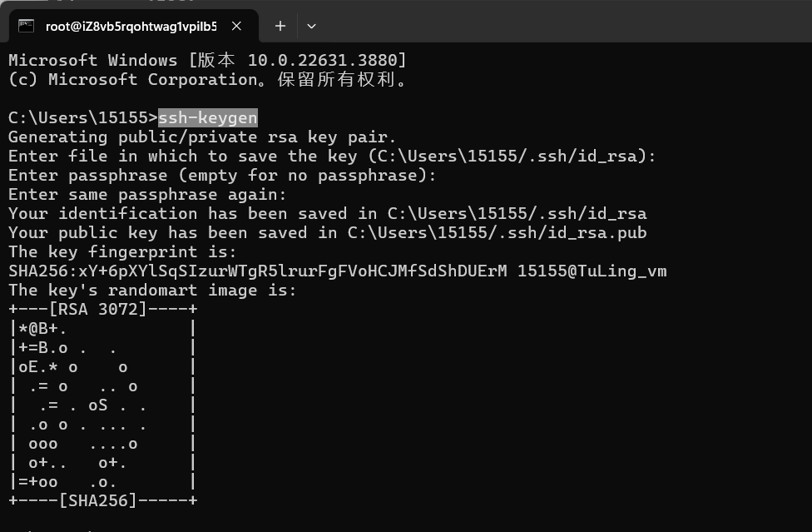
Task: Click the highlighted ssh-keygen command text
Action: pos(208,118)
